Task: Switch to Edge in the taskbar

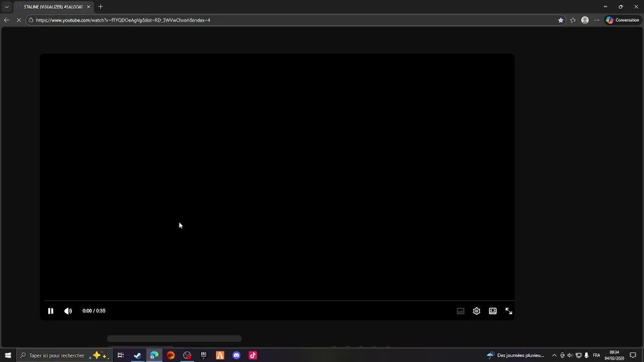Action: [154, 355]
